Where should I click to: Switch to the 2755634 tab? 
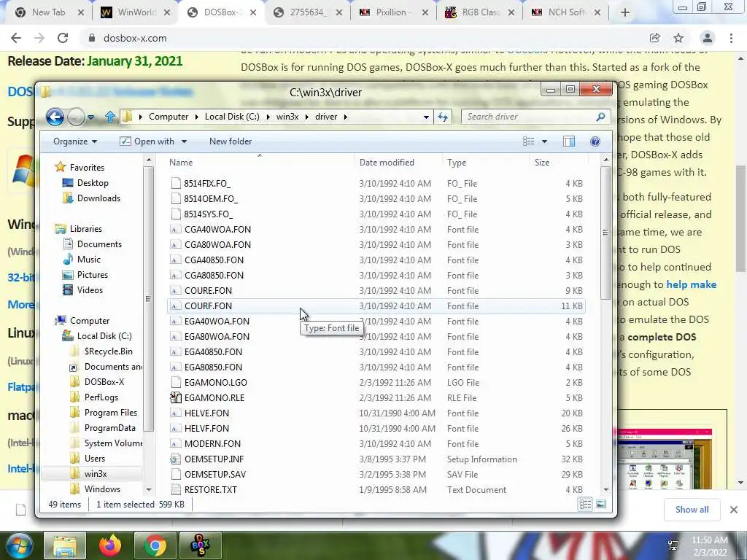click(307, 13)
